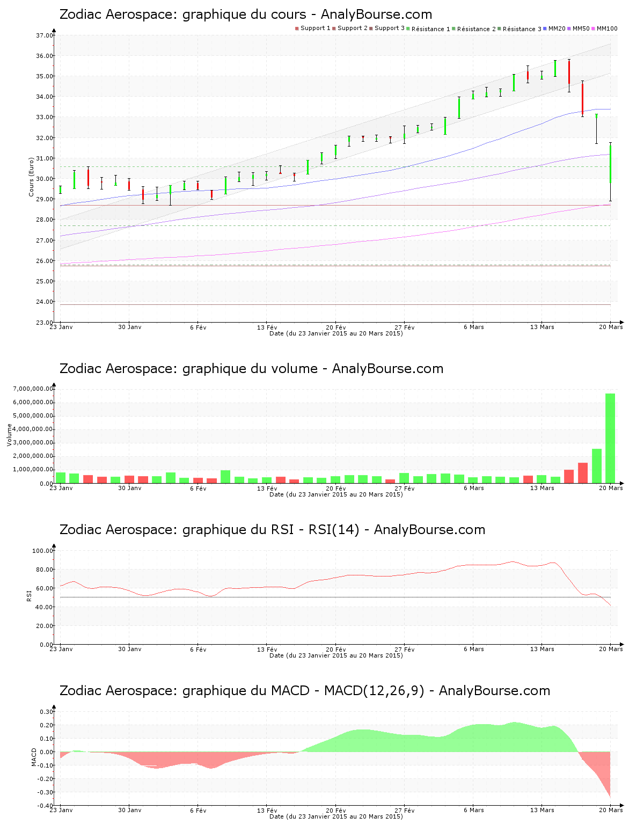Click the 1,000,000.00 volume axis value

pos(33,470)
